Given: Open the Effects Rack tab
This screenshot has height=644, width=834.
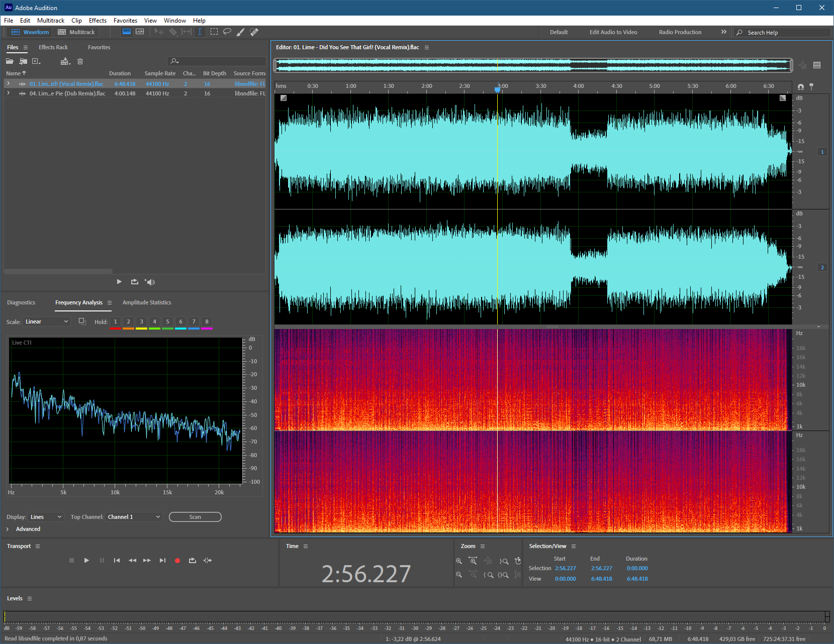Looking at the screenshot, I should pyautogui.click(x=53, y=47).
